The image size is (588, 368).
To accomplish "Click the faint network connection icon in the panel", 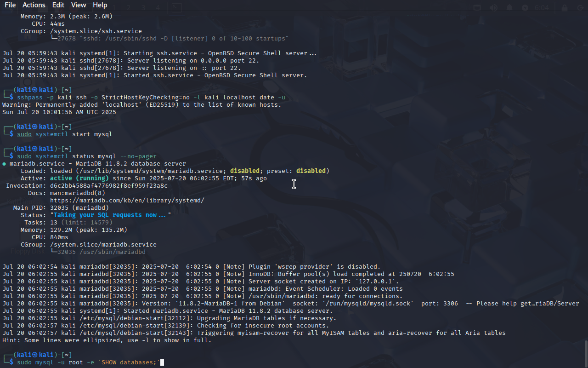I will [x=477, y=8].
